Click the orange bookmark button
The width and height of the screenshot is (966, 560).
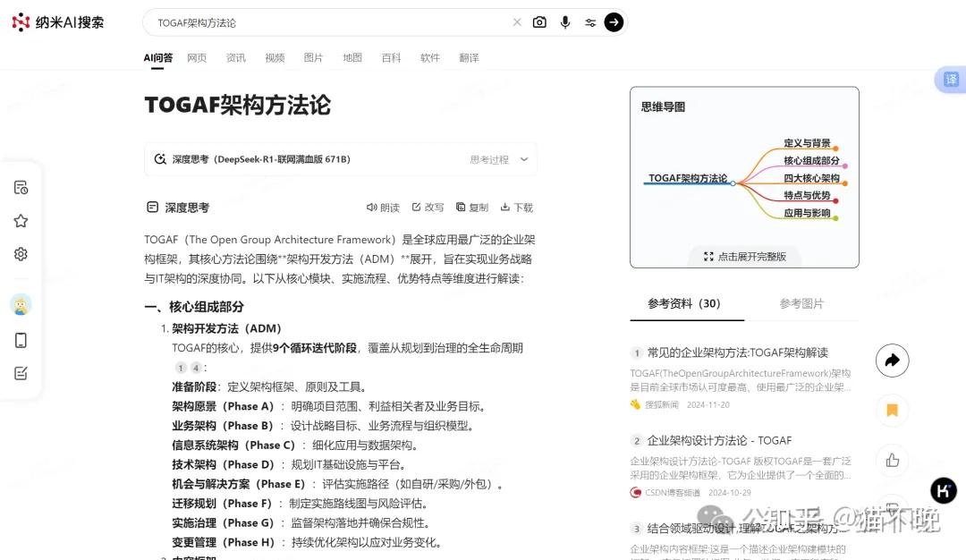pos(892,411)
